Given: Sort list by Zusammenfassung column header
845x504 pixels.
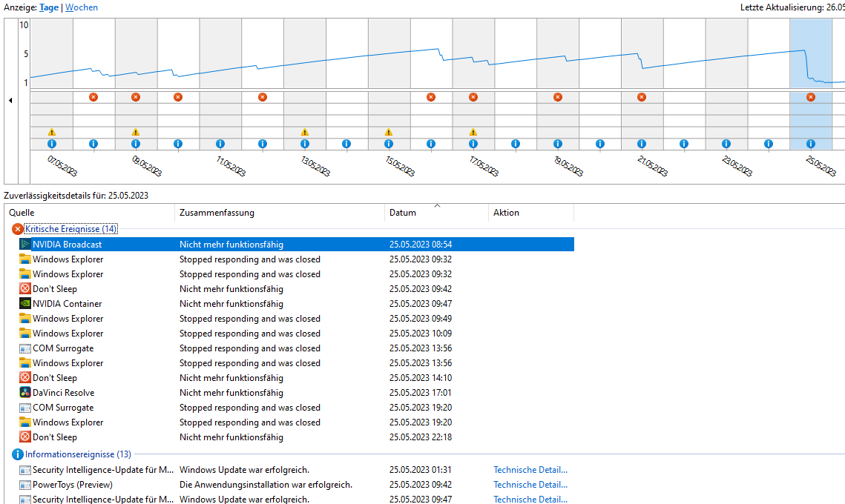Looking at the screenshot, I should (x=280, y=213).
